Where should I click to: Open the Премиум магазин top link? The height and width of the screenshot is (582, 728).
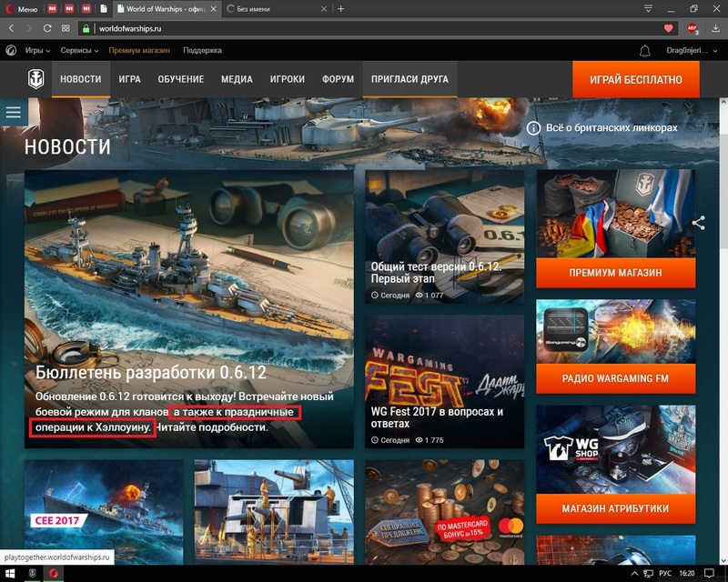pyautogui.click(x=139, y=50)
